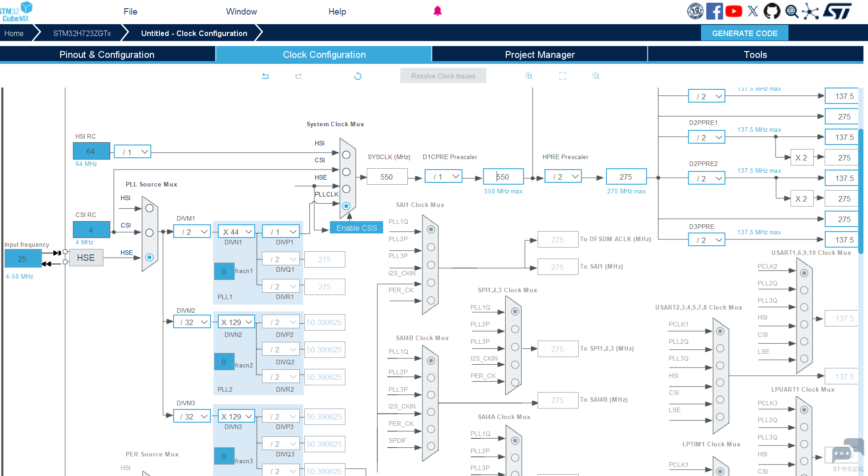Open the DIVN2 X 129 dropdown
Viewport: 868px width, 476px height.
pos(236,322)
